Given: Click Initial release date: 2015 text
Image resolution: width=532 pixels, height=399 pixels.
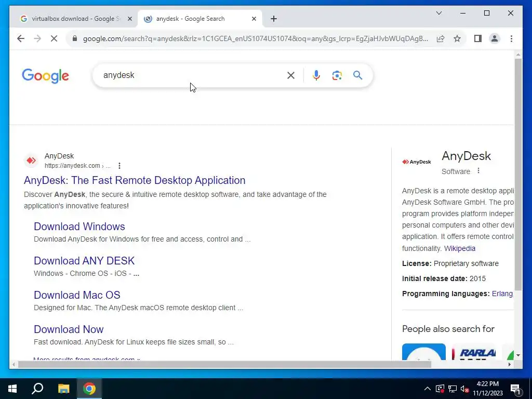Looking at the screenshot, I should pyautogui.click(x=444, y=278).
